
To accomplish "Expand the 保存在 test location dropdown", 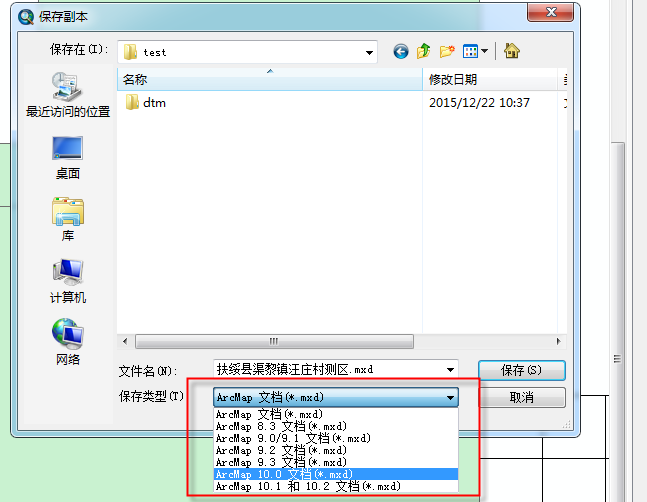I will click(369, 52).
